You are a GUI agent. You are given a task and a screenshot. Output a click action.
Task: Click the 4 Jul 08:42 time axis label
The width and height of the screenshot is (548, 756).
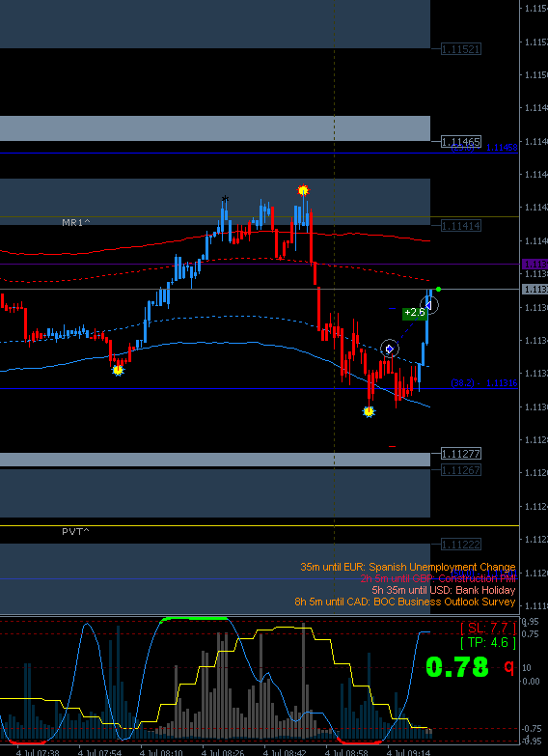point(285,752)
